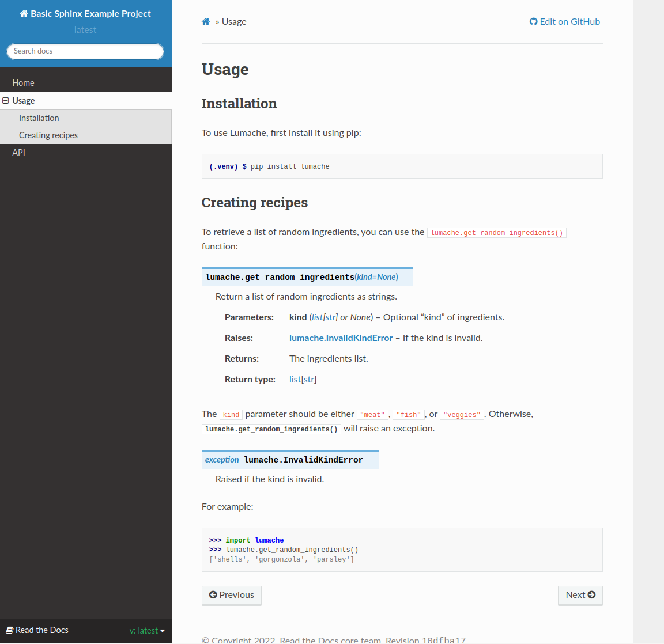Click the book icon beside Read the Docs
664x644 pixels.
[x=9, y=630]
